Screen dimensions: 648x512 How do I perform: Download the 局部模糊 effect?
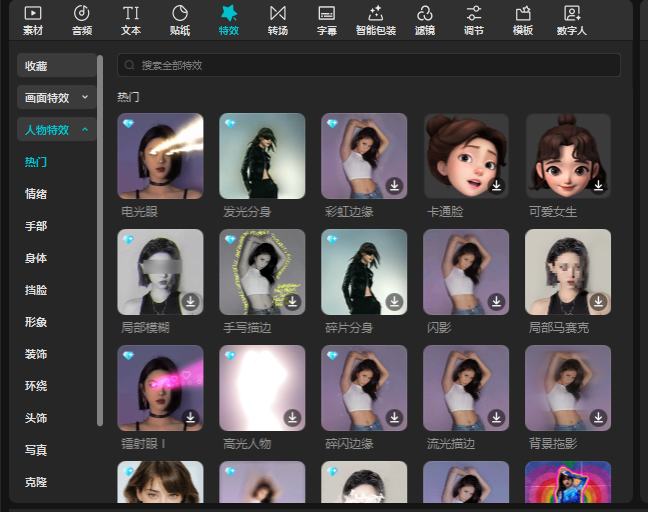191,302
